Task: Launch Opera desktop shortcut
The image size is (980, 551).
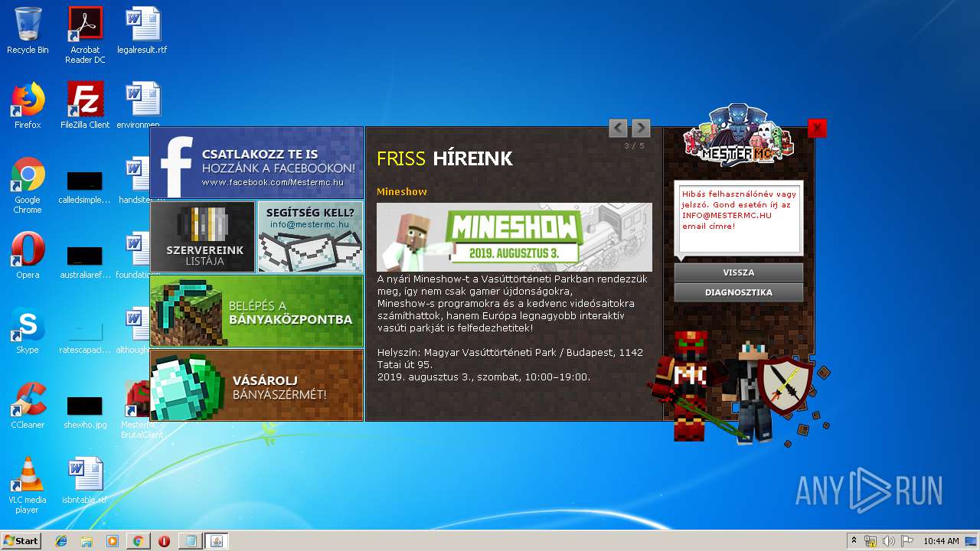Action: 28,256
